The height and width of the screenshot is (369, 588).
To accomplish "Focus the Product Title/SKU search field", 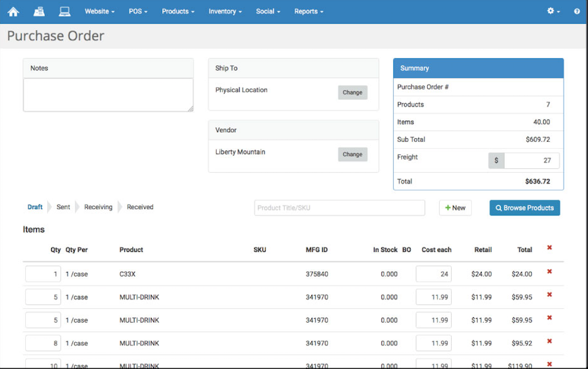I will point(339,208).
